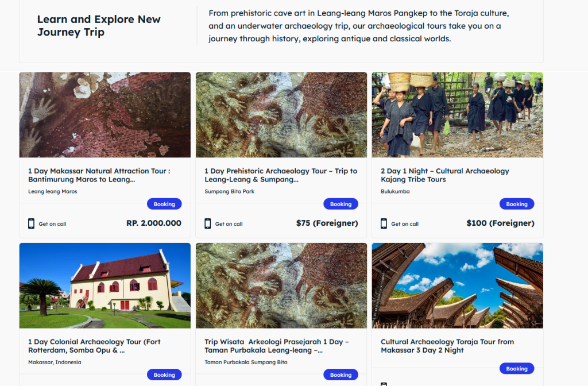
Task: Book the 1 Day Colonial Archaeology Tour
Action: (164, 375)
